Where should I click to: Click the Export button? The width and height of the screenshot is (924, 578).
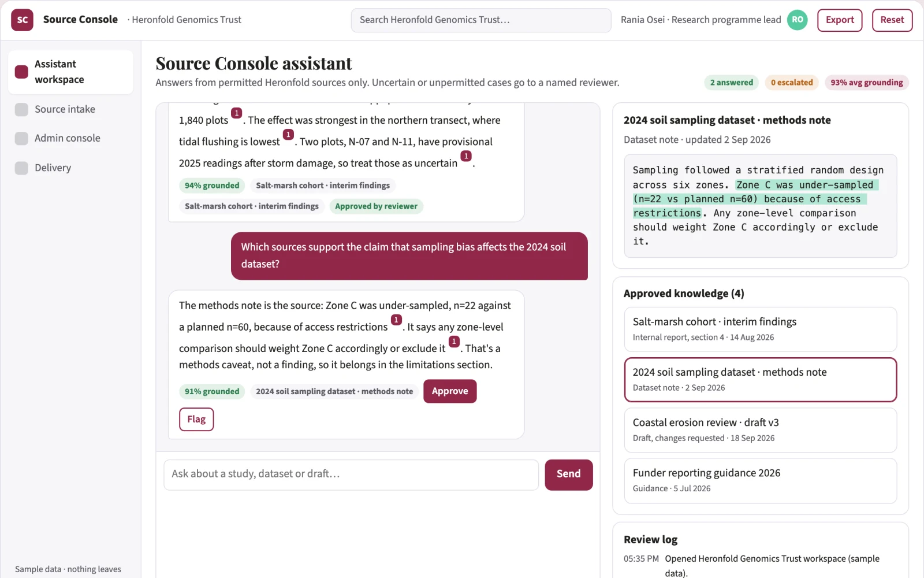click(840, 20)
